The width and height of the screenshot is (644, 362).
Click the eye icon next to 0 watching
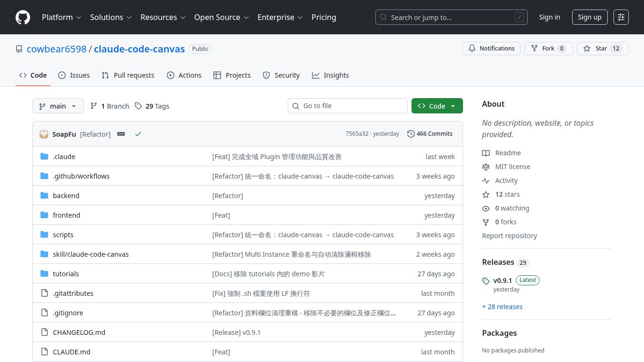click(486, 208)
